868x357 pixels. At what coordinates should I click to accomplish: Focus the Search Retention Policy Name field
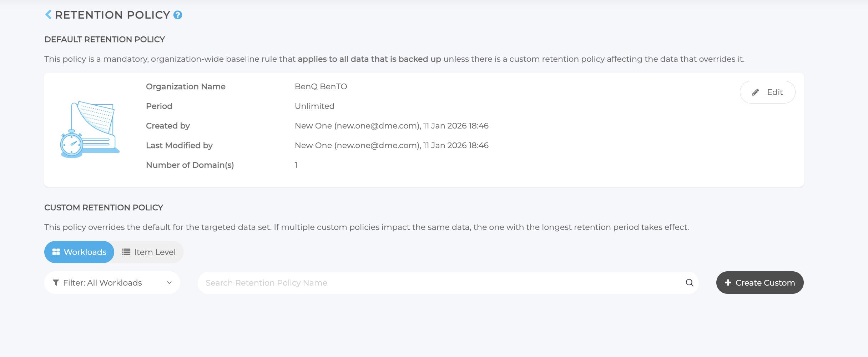pos(443,283)
